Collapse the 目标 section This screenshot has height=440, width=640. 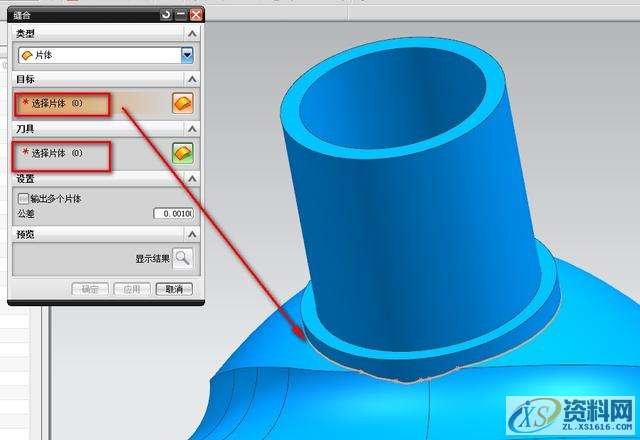tap(193, 78)
